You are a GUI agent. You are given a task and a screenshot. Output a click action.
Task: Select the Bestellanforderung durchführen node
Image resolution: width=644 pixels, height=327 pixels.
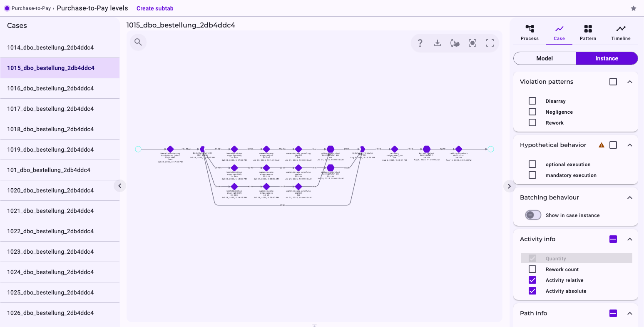(170, 149)
